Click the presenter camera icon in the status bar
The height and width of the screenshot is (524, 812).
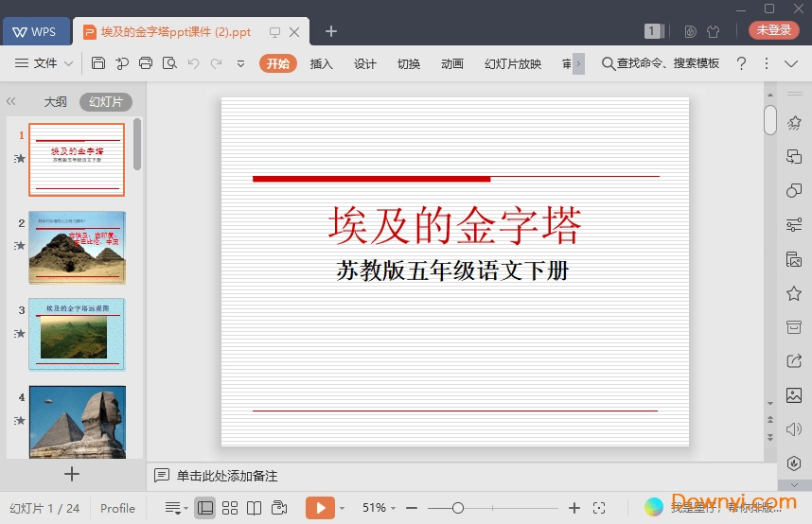pyautogui.click(x=279, y=508)
